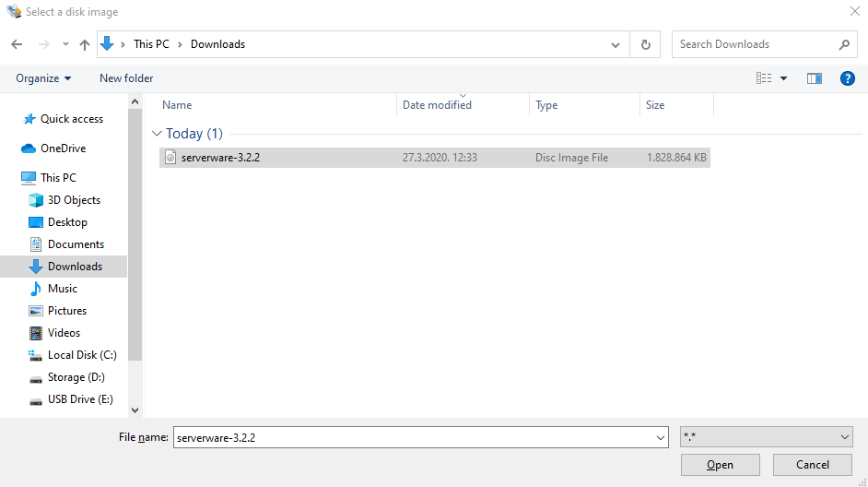Click the date 27.3.2020. 12:33 cell
868x487 pixels.
click(440, 158)
